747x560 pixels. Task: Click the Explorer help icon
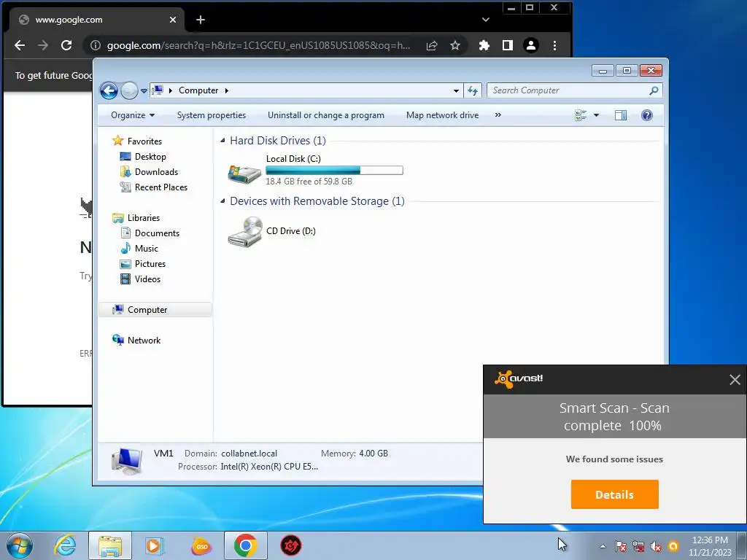click(x=647, y=115)
